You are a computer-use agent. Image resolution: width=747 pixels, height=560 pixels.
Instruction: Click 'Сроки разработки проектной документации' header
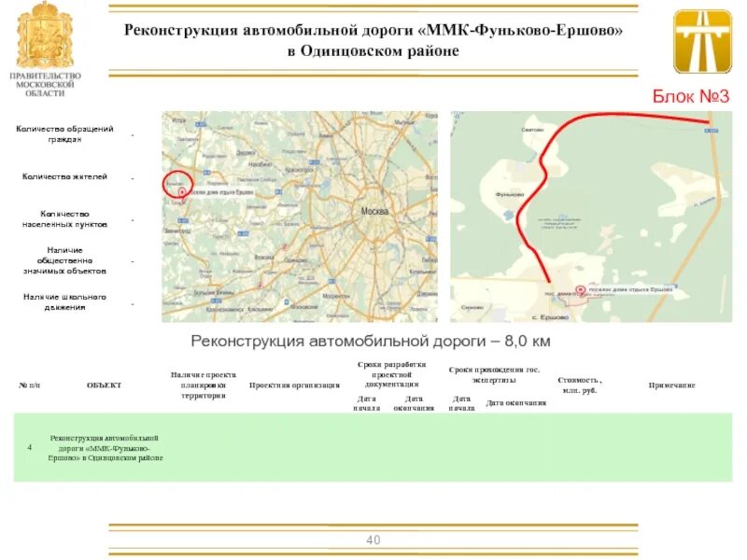pos(391,374)
